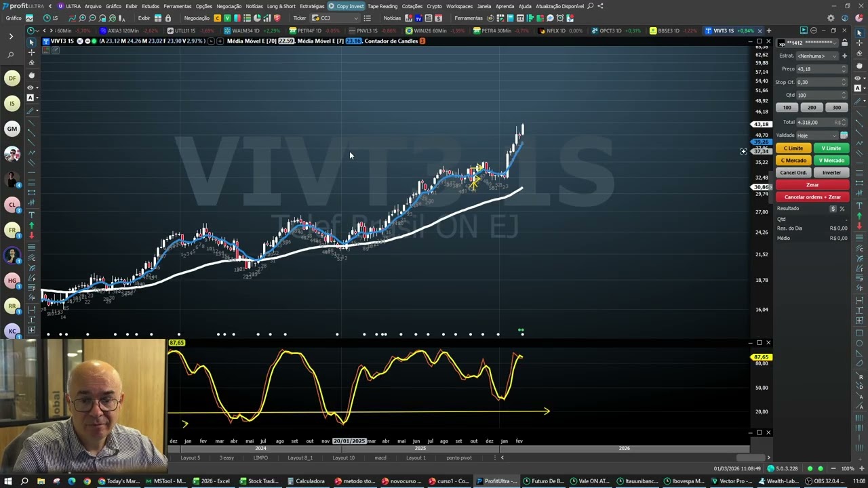Increase Qtd value with stepper arrow
The height and width of the screenshot is (488, 868).
844,93
